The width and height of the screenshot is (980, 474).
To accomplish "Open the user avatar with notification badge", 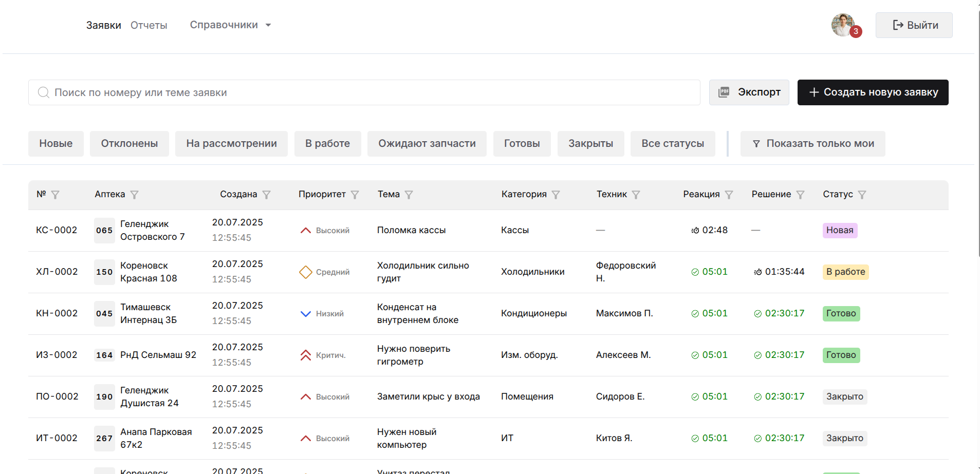I will pyautogui.click(x=844, y=25).
